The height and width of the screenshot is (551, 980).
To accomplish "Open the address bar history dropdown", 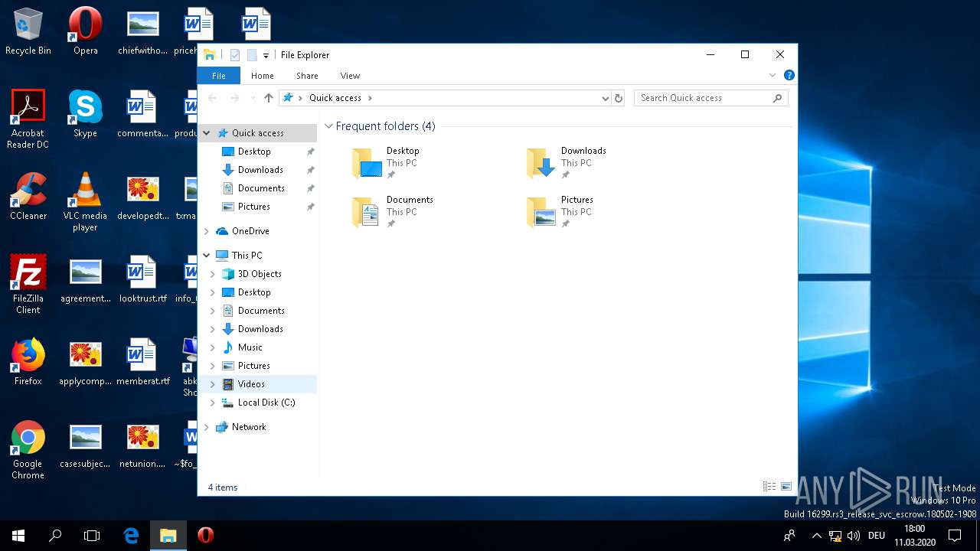I will click(x=605, y=98).
